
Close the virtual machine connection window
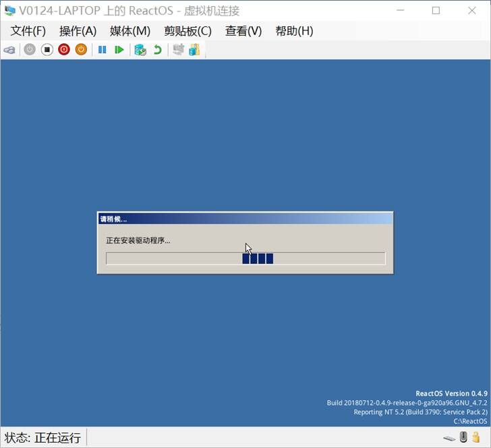point(472,10)
